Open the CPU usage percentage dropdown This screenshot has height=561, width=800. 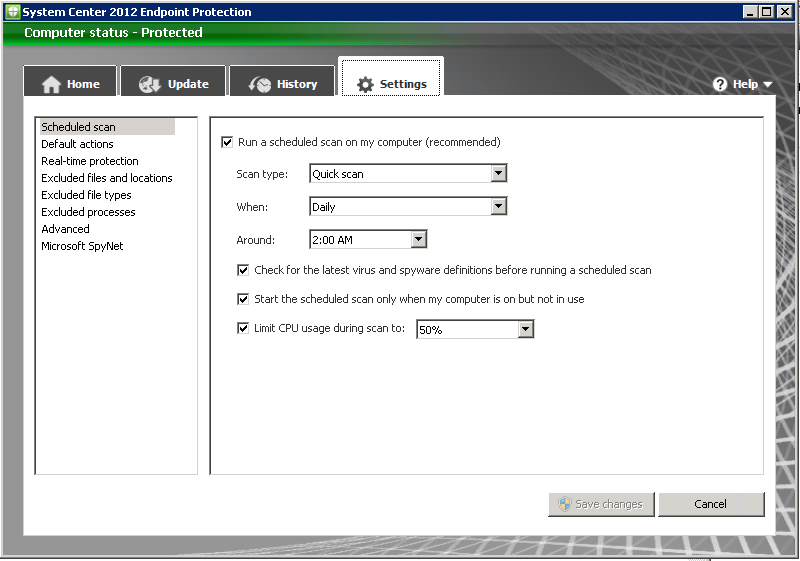click(x=475, y=329)
